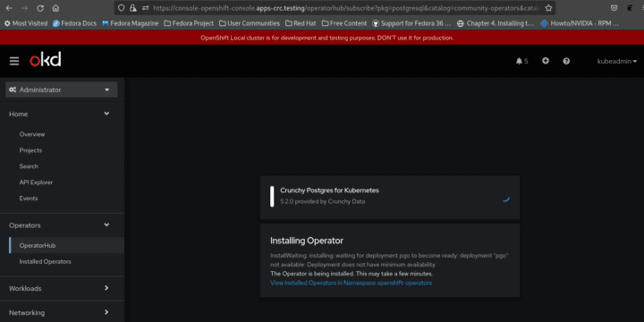Open the Free Content bookmark folder
This screenshot has width=644, height=322.
click(x=344, y=23)
